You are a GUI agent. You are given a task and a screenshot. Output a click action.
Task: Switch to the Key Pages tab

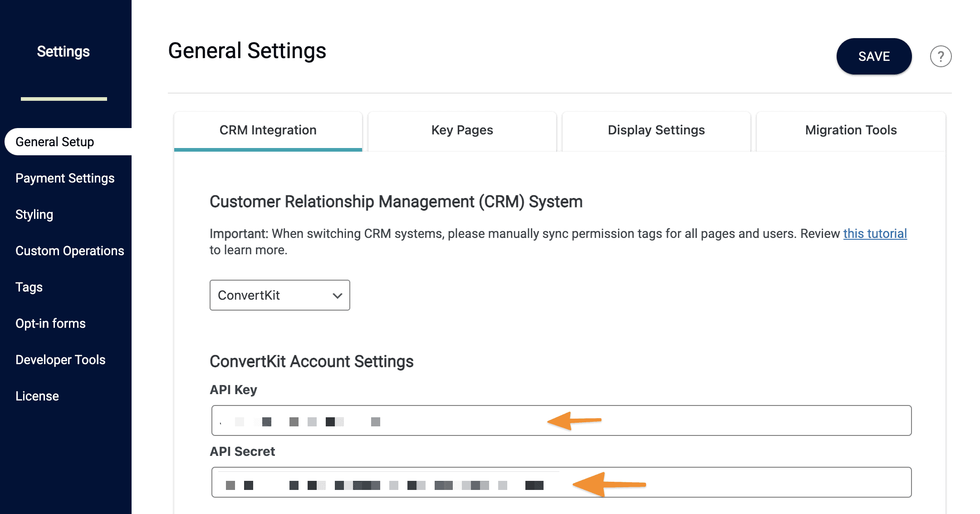461,130
